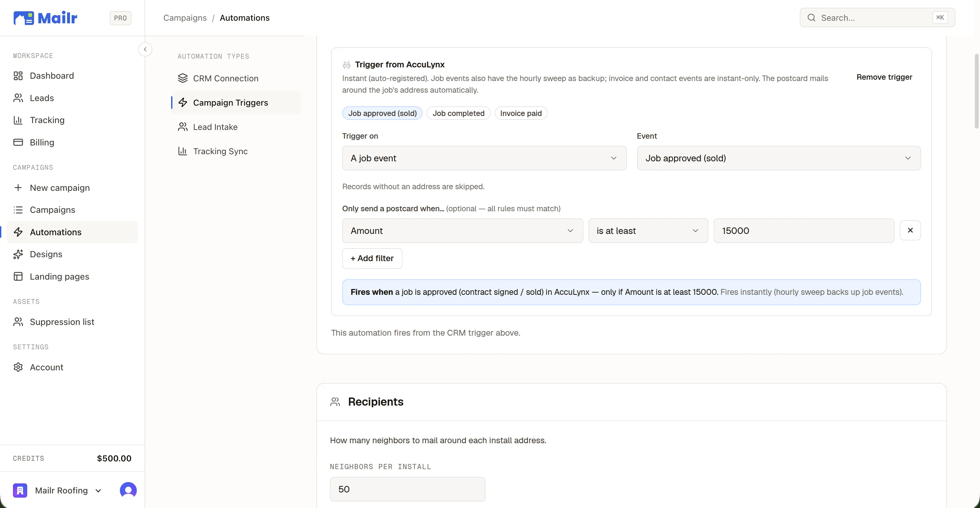Click the Recipients section heading
The width and height of the screenshot is (980, 508).
376,402
